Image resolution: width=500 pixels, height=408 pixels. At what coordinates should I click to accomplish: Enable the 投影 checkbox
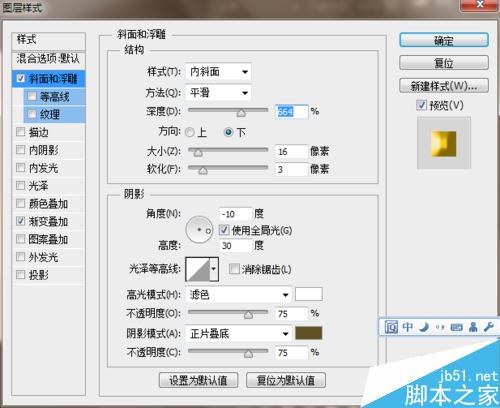(21, 275)
